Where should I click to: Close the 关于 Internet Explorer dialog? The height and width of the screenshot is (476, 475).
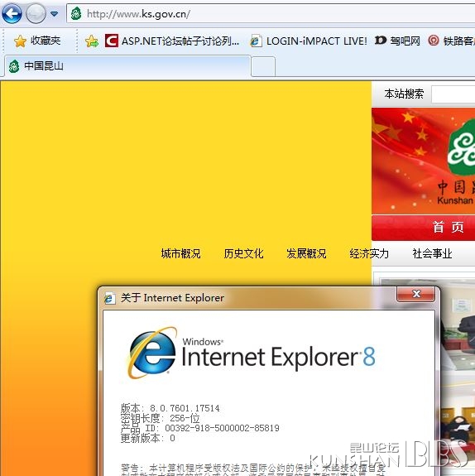tap(416, 294)
